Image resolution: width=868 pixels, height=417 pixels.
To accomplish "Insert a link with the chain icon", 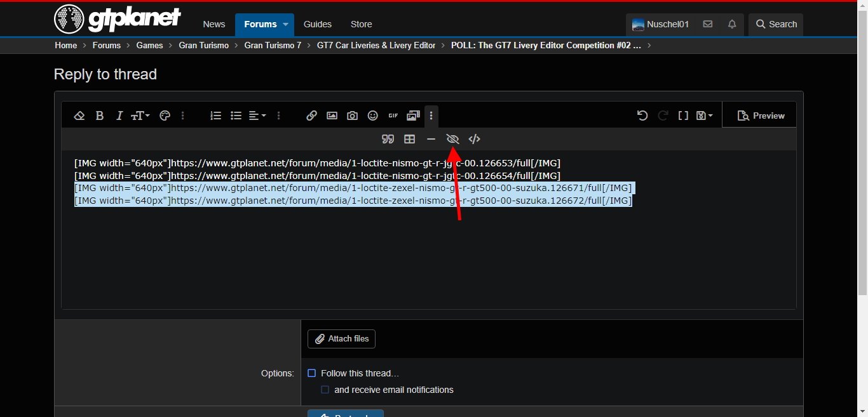I will 311,116.
